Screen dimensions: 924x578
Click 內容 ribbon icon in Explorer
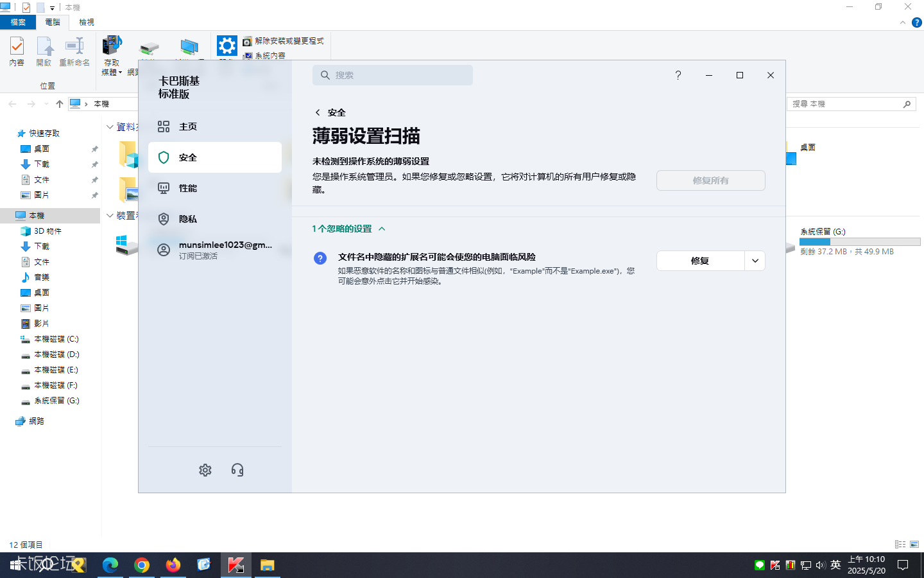tap(17, 51)
